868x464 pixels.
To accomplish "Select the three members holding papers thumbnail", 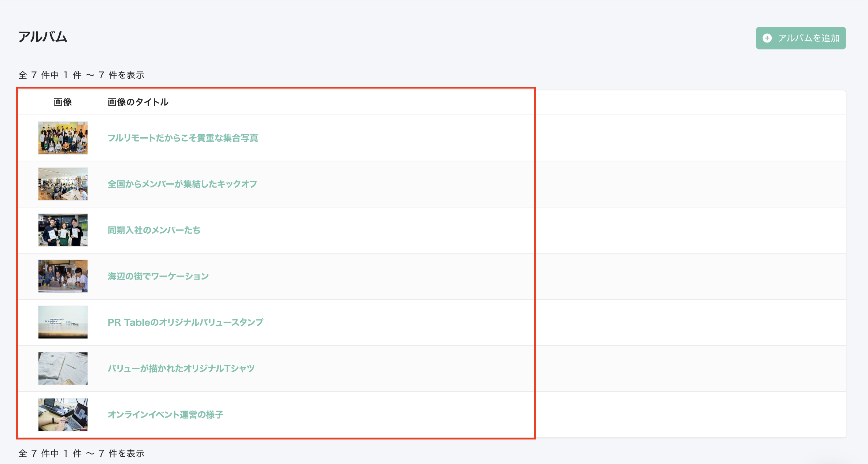I will pyautogui.click(x=63, y=230).
